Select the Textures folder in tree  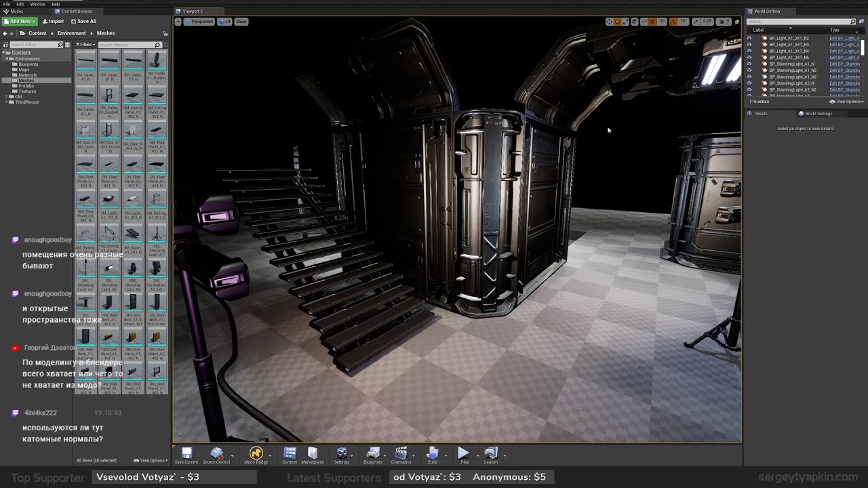pyautogui.click(x=27, y=91)
